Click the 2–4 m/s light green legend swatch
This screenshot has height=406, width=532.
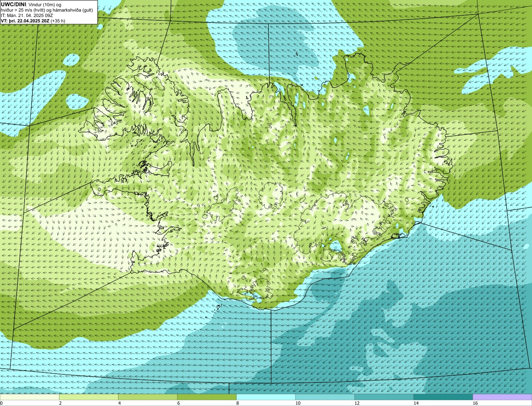[89, 397]
